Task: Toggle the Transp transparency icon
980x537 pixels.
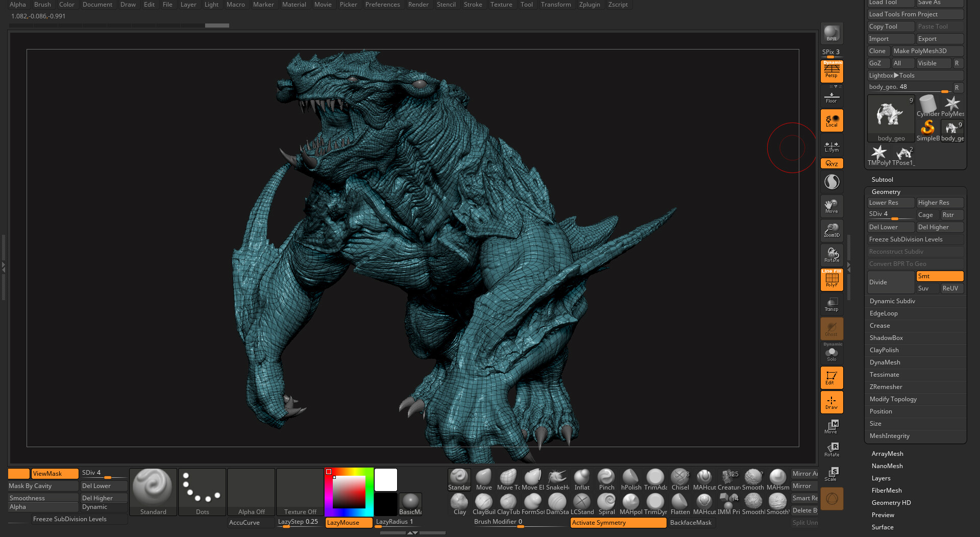Action: click(831, 304)
